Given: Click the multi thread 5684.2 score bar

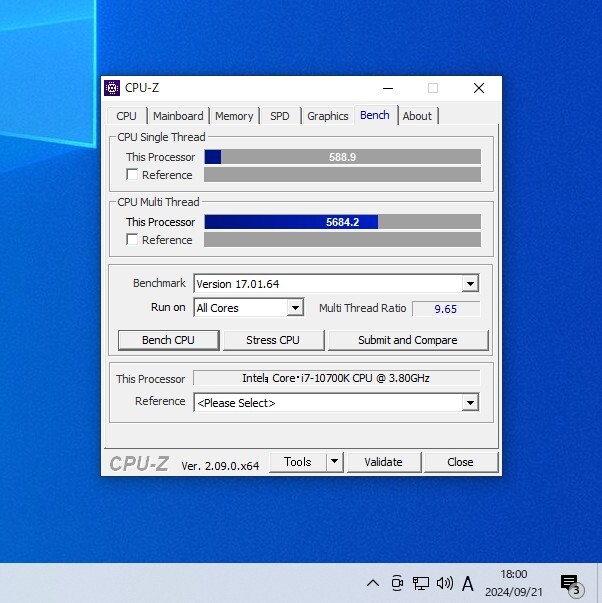Looking at the screenshot, I should point(342,222).
